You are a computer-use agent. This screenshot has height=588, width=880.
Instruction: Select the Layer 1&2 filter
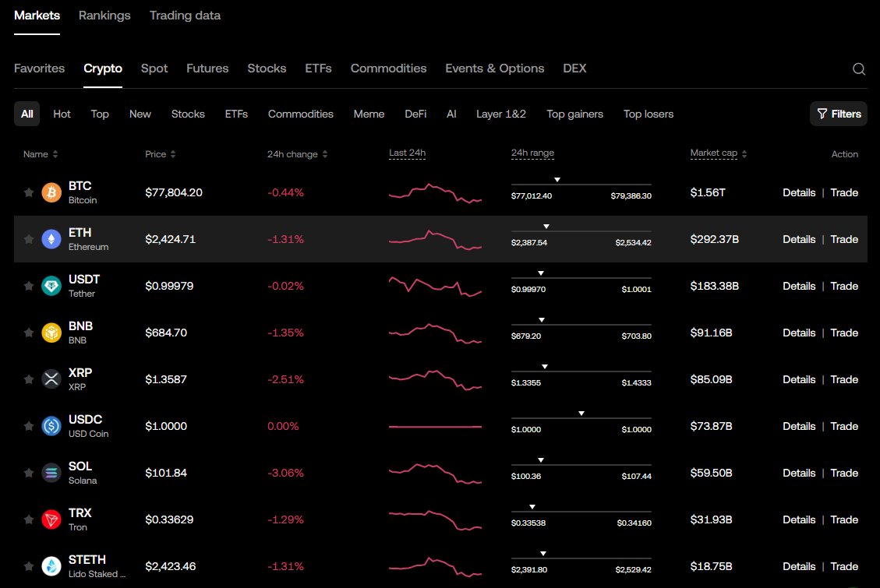501,114
